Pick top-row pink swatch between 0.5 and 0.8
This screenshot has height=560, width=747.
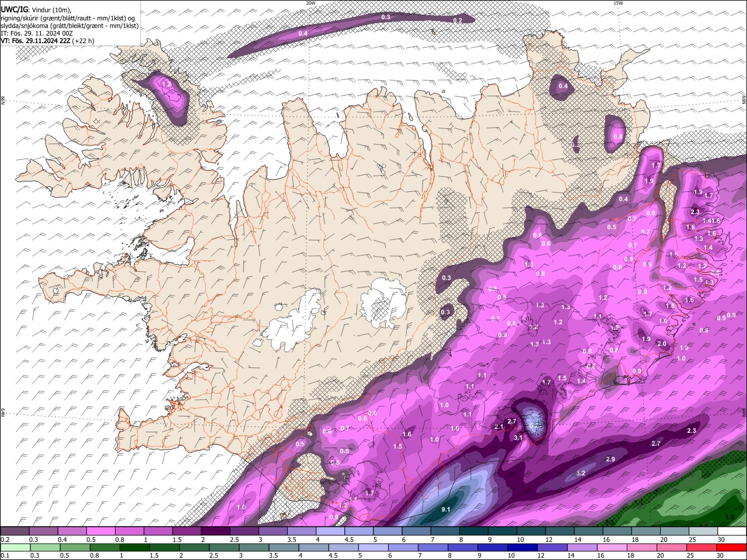click(x=101, y=531)
